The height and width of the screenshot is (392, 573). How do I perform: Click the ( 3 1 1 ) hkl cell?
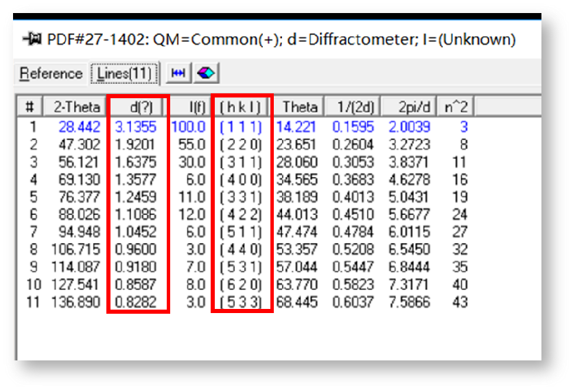tap(241, 162)
